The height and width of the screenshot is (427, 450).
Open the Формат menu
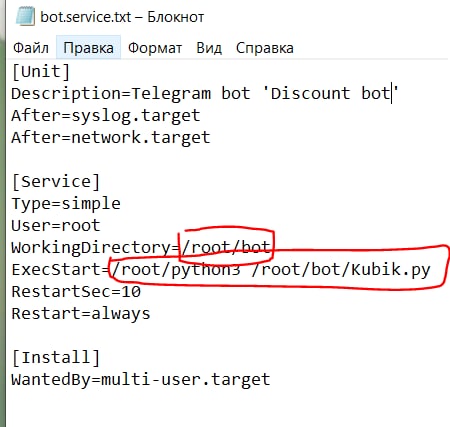(x=155, y=48)
